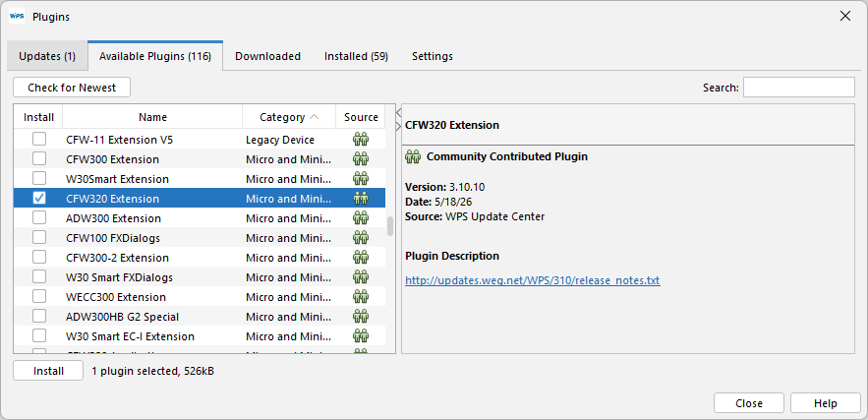Sort list by Source column header
This screenshot has height=420, width=868.
[361, 117]
